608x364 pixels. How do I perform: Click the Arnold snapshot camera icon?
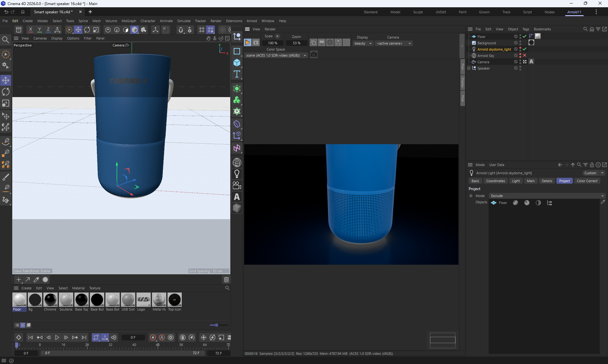pos(313,55)
